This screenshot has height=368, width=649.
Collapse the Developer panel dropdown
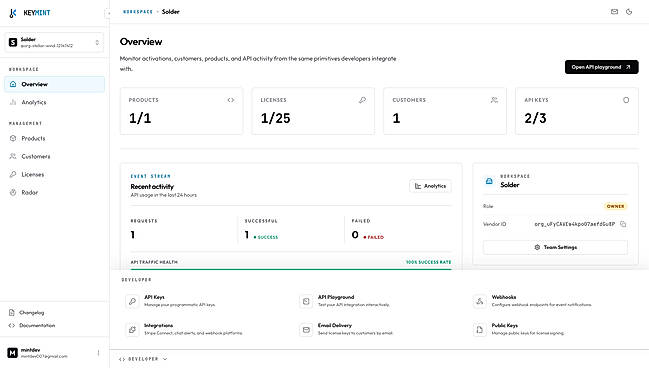tap(143, 359)
